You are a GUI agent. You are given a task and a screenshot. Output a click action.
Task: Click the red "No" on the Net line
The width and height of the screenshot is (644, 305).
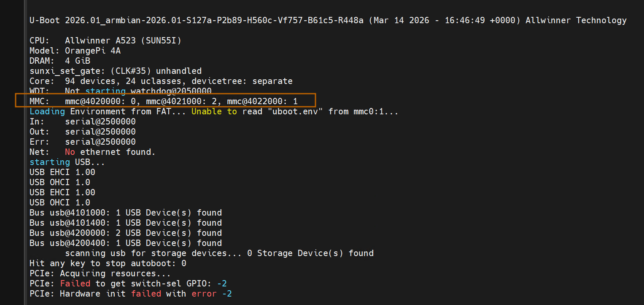(x=70, y=152)
